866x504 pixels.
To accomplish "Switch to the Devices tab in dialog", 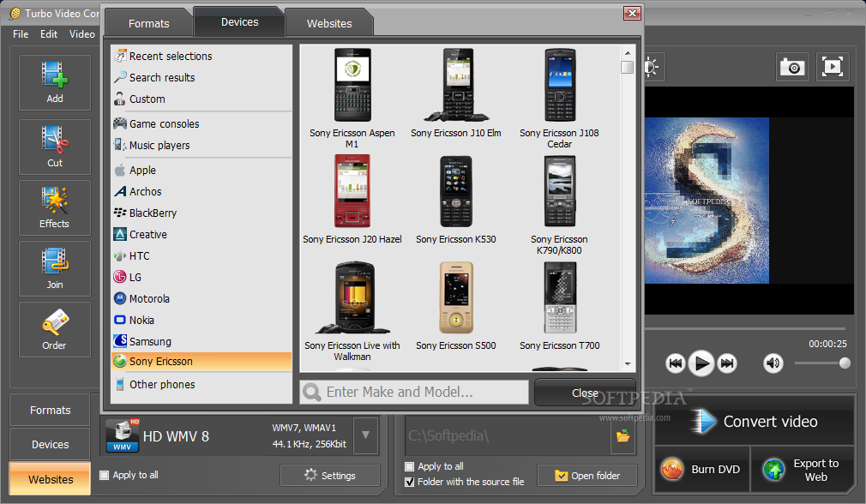I will [240, 22].
